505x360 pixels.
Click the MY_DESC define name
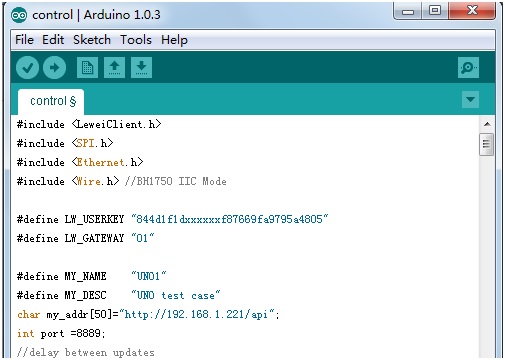[85, 295]
